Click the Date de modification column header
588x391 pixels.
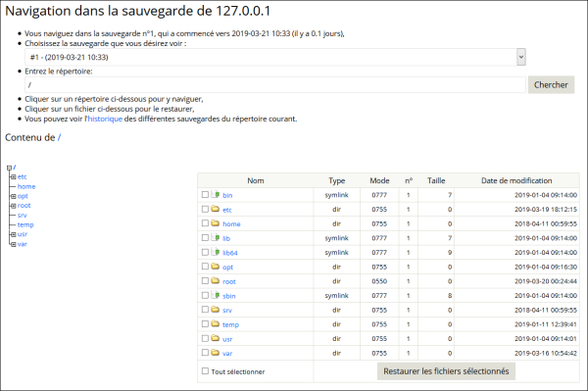(516, 180)
